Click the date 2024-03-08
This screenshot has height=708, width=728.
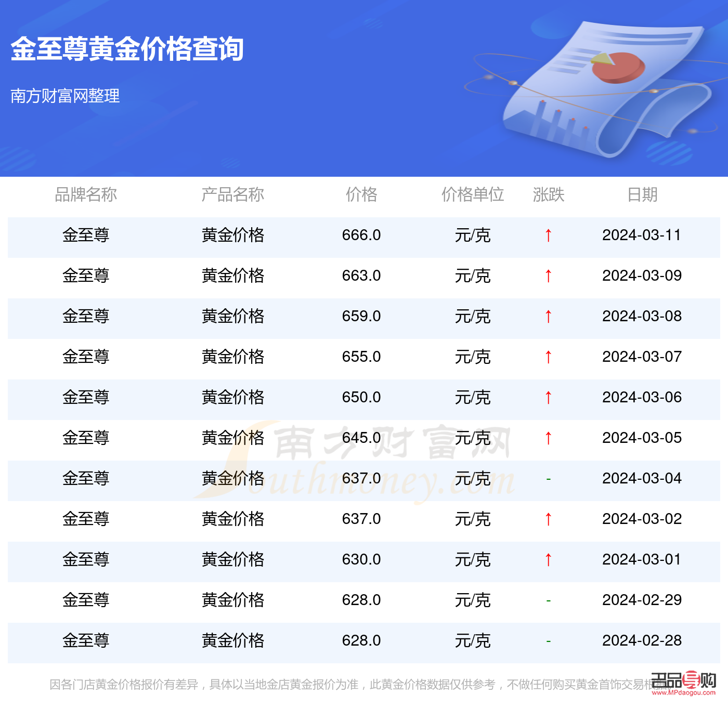click(642, 316)
